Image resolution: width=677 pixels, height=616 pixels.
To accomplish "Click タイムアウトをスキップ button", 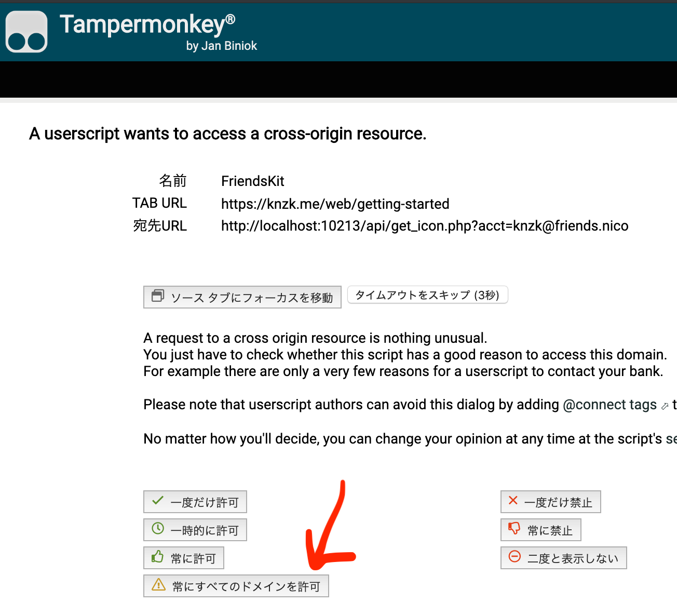I will point(427,295).
